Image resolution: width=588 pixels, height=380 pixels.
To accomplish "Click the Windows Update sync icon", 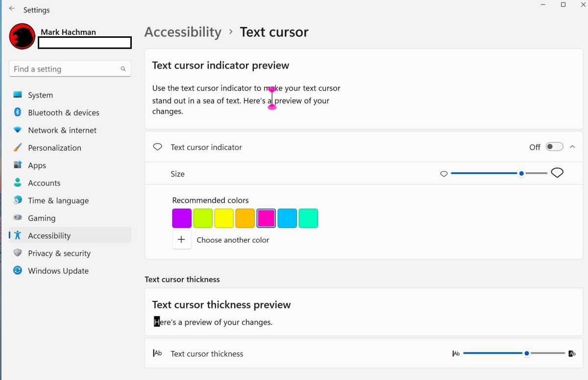I will tap(18, 271).
